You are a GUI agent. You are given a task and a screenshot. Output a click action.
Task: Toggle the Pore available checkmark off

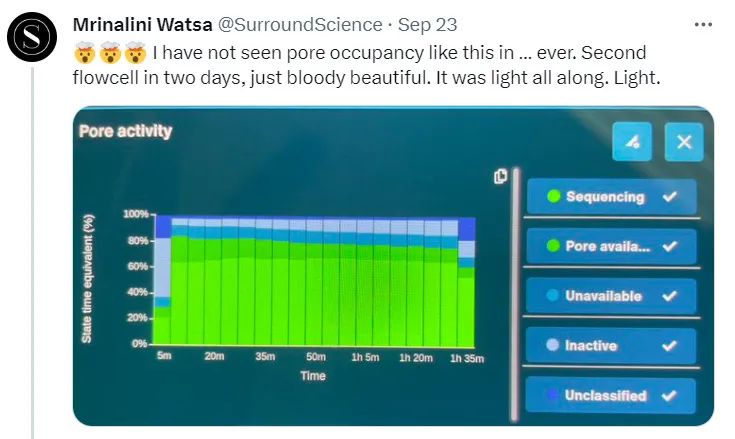[x=670, y=246]
